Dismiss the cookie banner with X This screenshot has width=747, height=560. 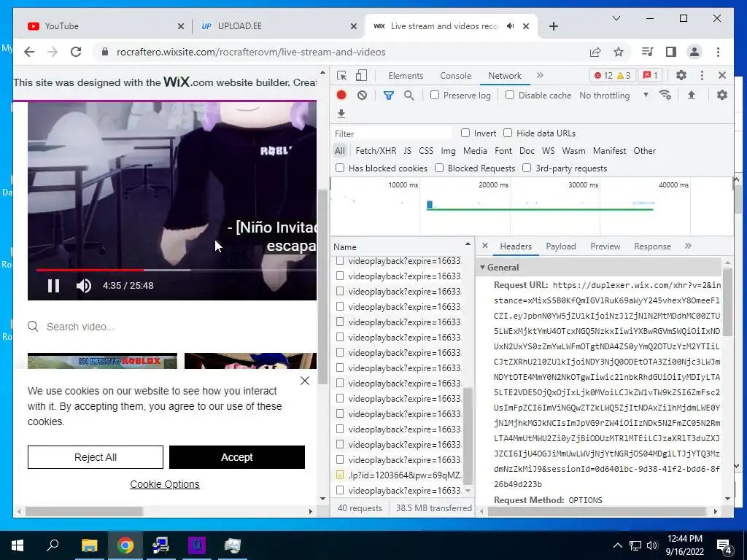click(305, 381)
